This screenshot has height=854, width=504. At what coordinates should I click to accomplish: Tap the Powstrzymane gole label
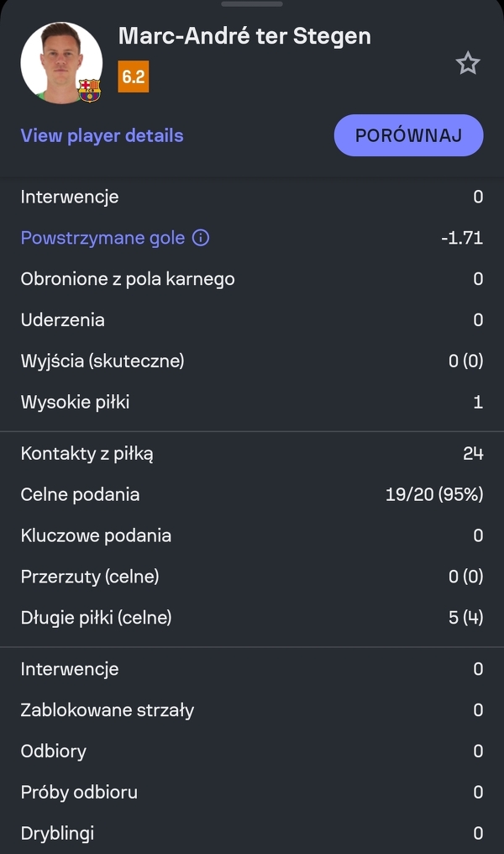[102, 238]
